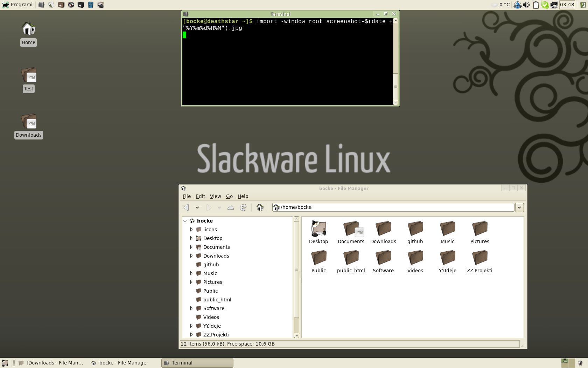
Task: Go to parent folder with Up arrow
Action: [231, 207]
